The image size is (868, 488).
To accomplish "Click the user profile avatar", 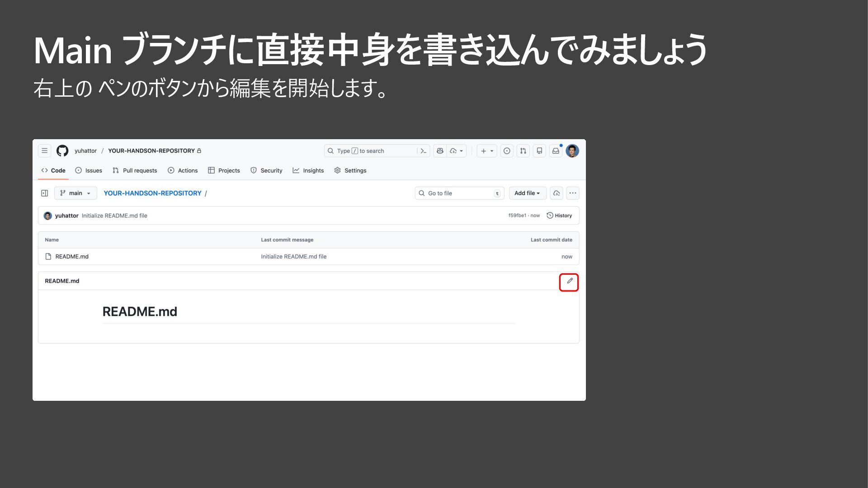I will [x=572, y=151].
